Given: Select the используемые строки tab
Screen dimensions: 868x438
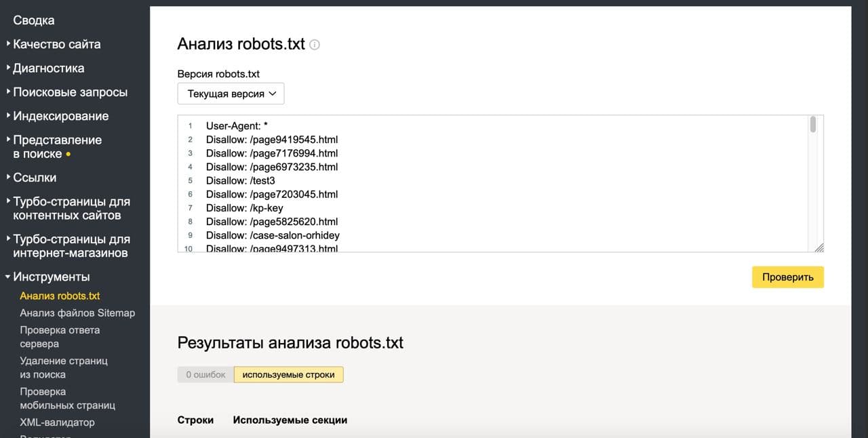Looking at the screenshot, I should 288,374.
